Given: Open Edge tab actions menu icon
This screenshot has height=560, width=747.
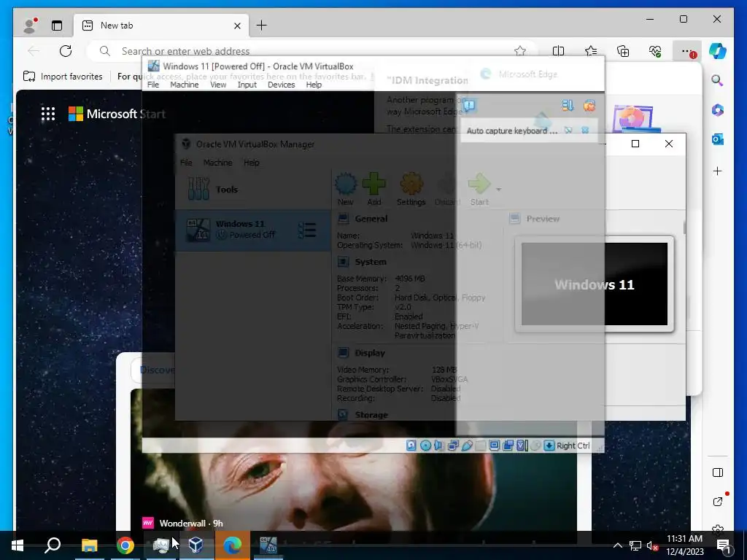Looking at the screenshot, I should click(x=57, y=26).
